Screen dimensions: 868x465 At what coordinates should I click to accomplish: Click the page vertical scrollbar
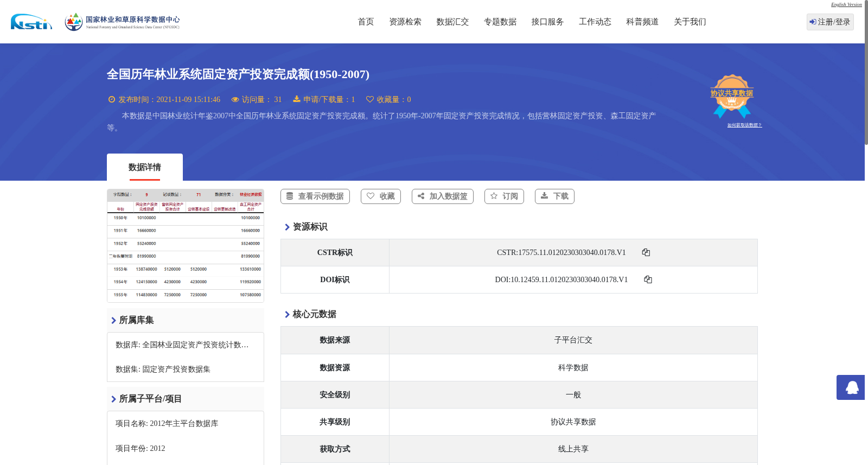click(x=866, y=72)
